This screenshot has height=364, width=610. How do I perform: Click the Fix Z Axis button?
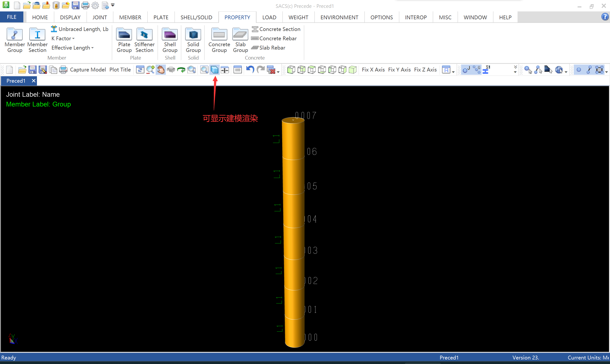tap(425, 70)
